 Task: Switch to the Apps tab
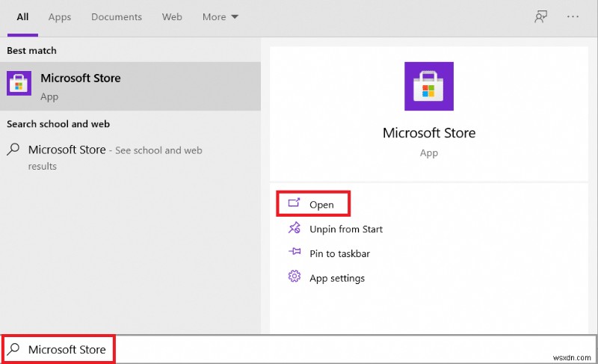(x=60, y=17)
